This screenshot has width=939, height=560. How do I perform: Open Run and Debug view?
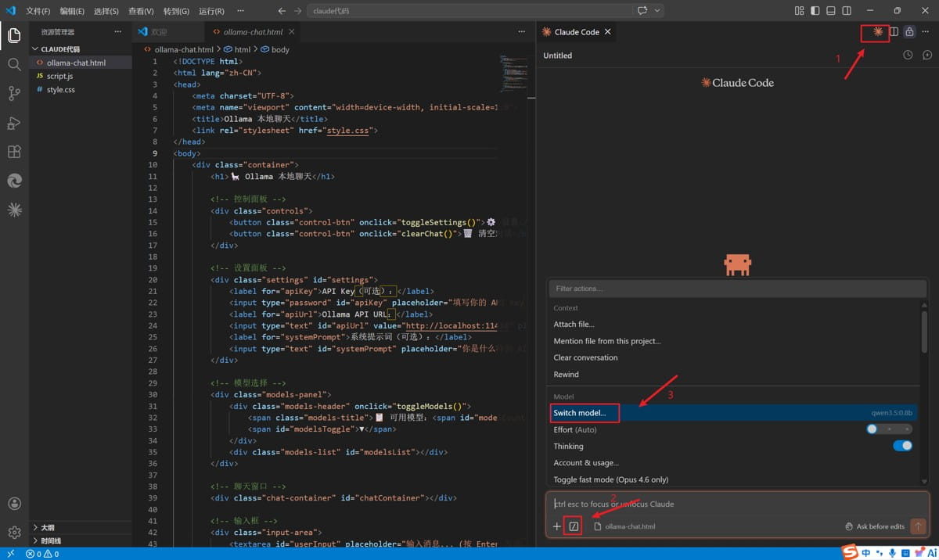coord(14,123)
